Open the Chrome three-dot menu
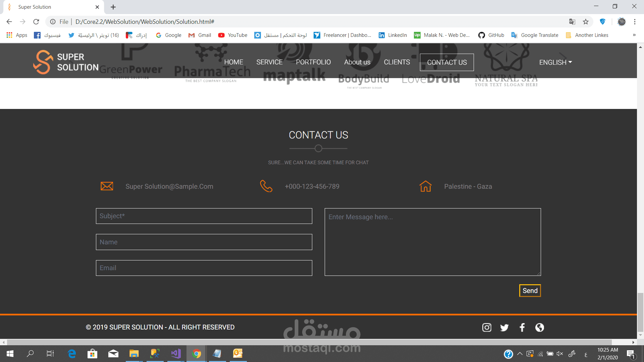Viewport: 644px width, 362px height. click(635, 22)
